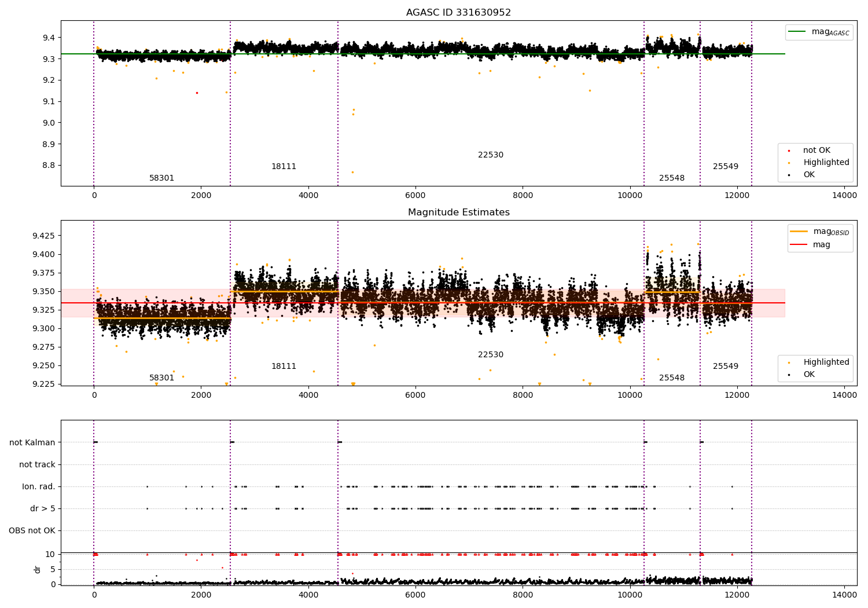Click the lowest orange outlier point near 8.77 magnitude
The image size is (868, 608).
click(352, 172)
